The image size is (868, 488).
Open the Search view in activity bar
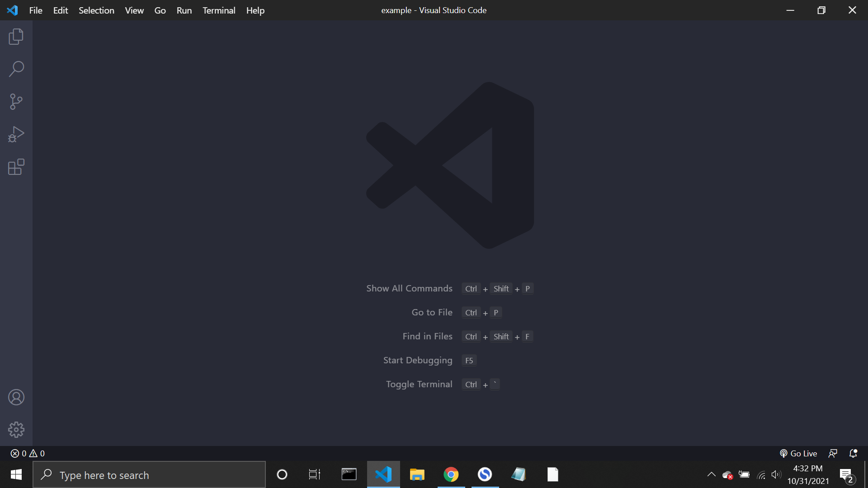tap(16, 69)
